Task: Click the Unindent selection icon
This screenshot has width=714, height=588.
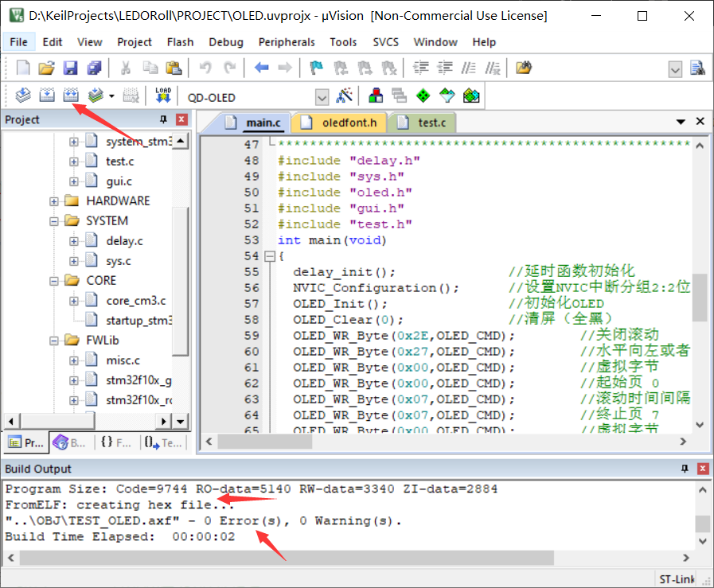Action: click(x=444, y=68)
